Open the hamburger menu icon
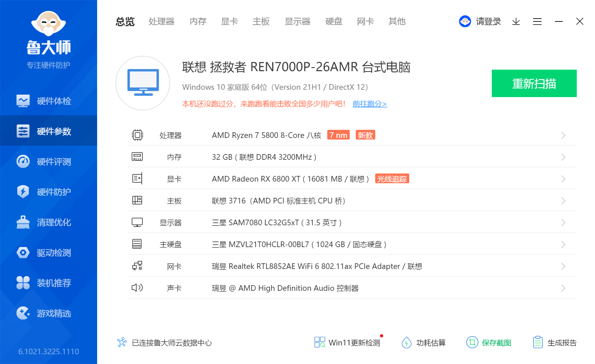The image size is (595, 364). [537, 21]
